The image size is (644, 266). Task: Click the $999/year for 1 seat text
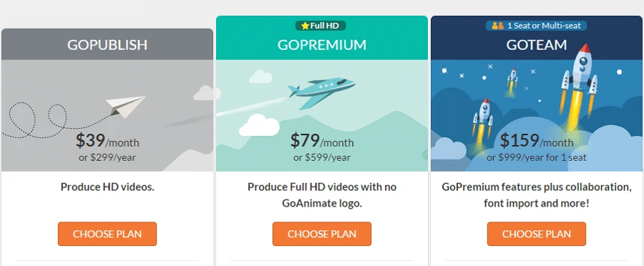(x=537, y=157)
